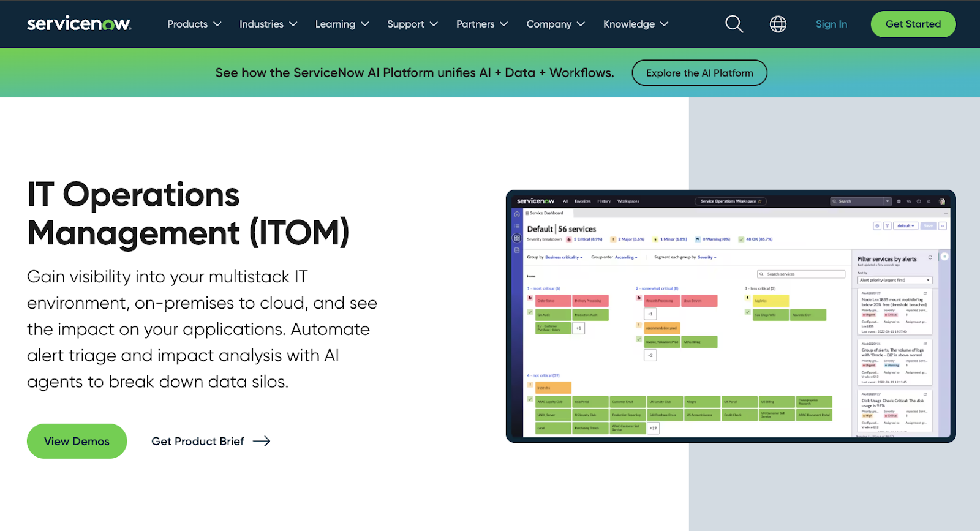
Task: Click refresh icon beside Filter services by alerts
Action: coord(930,257)
